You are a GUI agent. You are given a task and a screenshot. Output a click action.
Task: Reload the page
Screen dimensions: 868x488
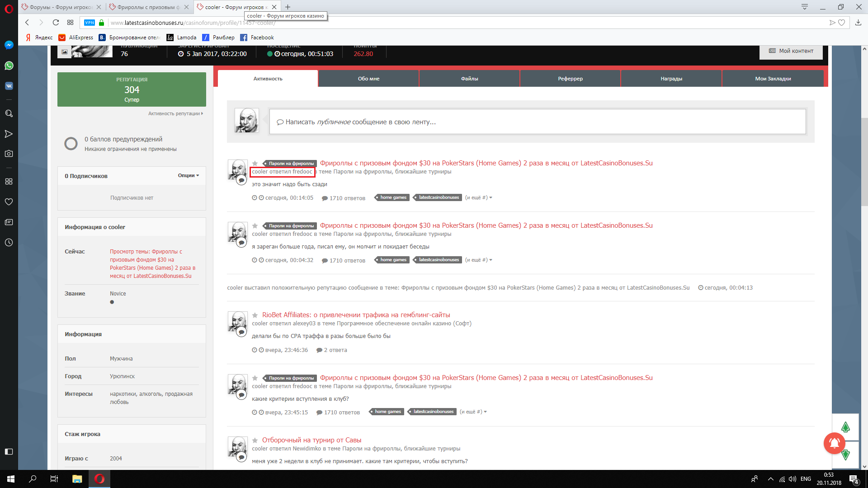pyautogui.click(x=56, y=23)
